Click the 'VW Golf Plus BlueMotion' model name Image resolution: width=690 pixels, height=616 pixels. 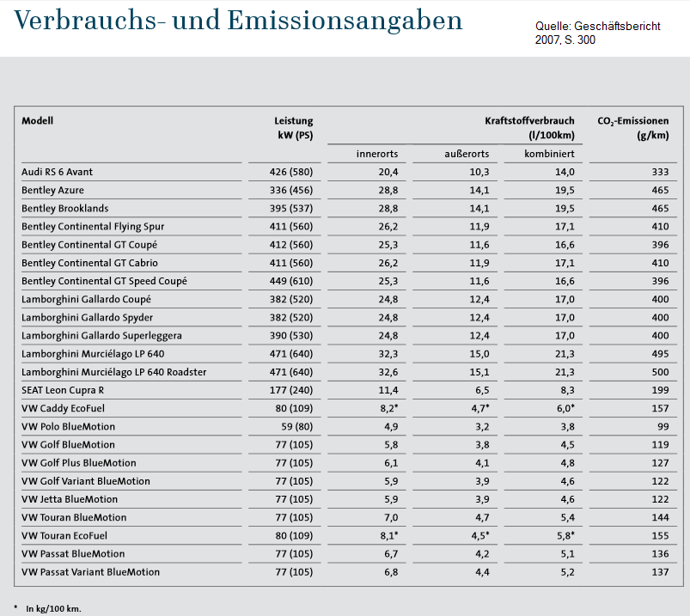[x=79, y=463]
